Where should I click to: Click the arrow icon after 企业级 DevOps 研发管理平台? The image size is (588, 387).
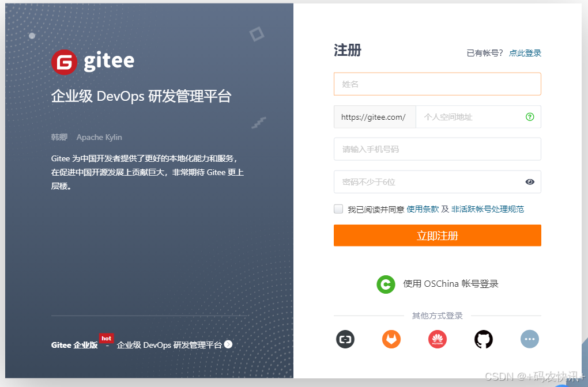[x=228, y=344]
